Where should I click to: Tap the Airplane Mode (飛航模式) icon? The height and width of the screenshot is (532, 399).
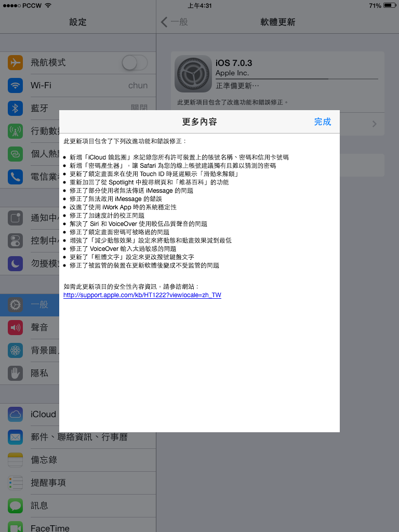[15, 63]
